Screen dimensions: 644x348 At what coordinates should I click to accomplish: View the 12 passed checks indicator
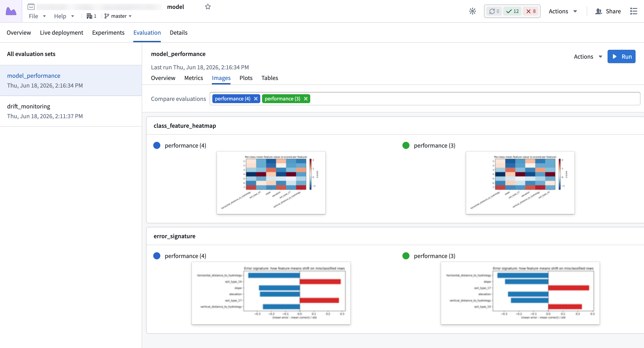pos(512,11)
